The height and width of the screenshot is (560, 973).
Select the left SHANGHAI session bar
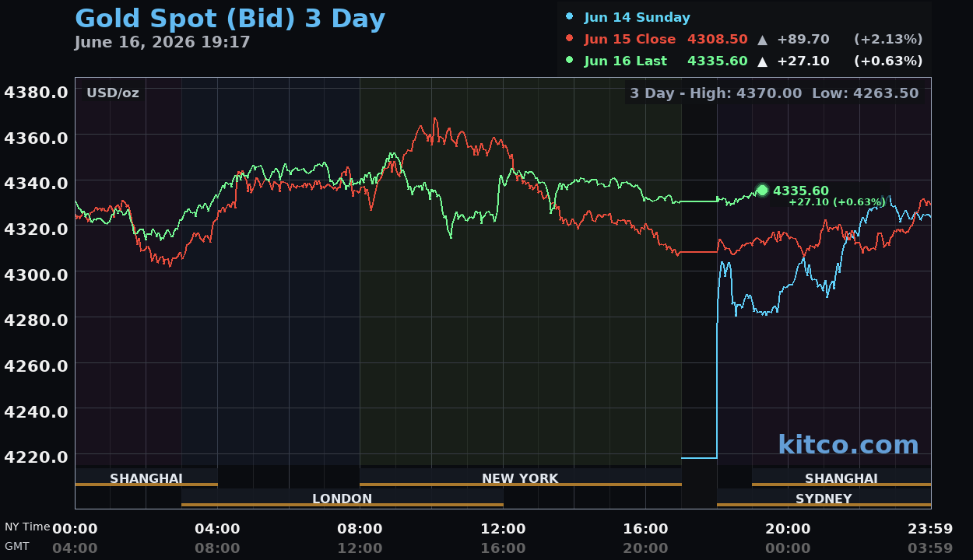(x=146, y=477)
